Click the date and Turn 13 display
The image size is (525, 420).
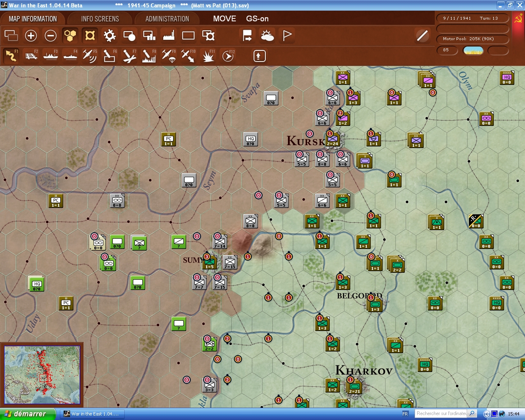point(472,18)
